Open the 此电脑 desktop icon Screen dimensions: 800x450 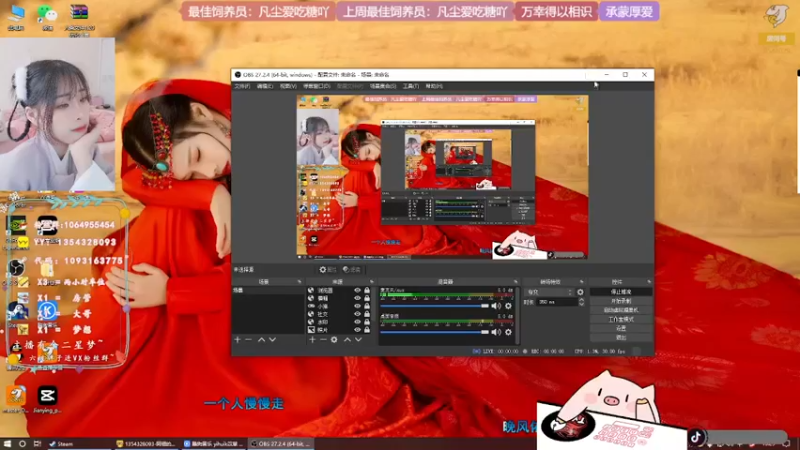tap(16, 17)
